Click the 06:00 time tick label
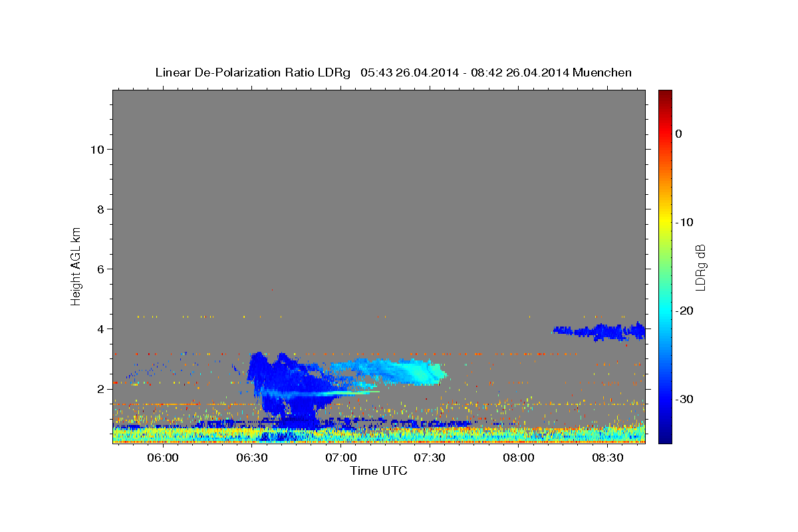 point(162,458)
